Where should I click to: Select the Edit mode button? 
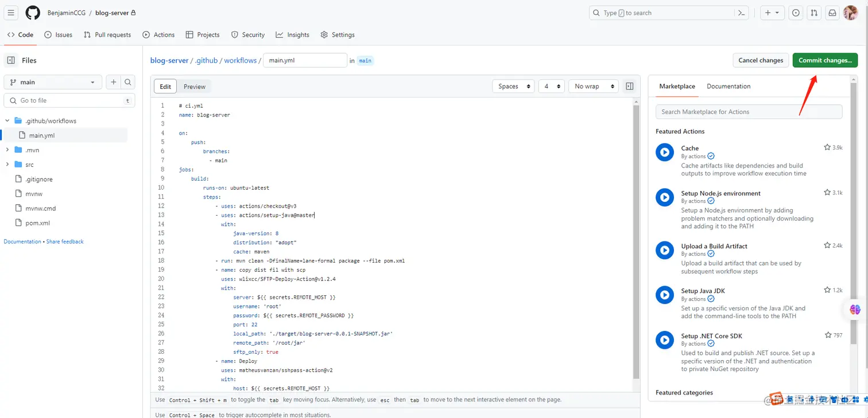165,87
